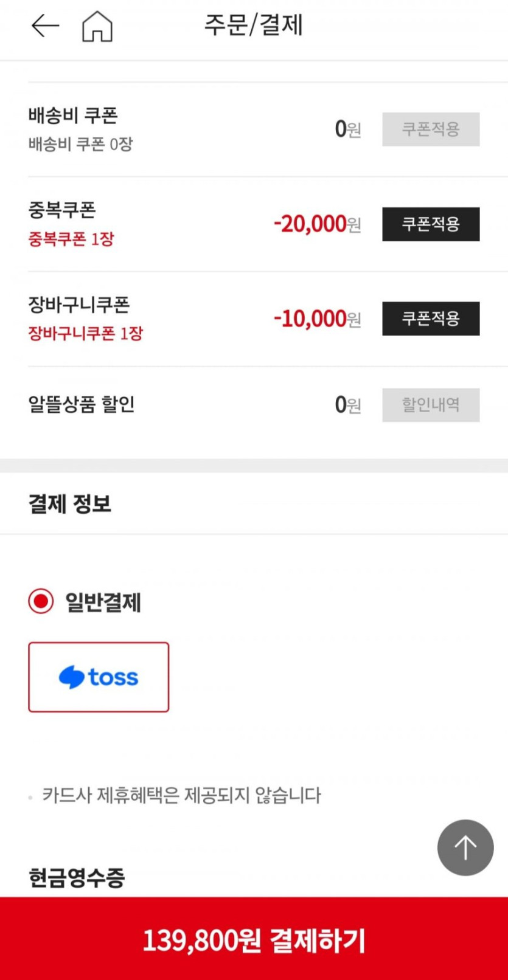Apply coupon for 중복쿠폰 row

(430, 224)
